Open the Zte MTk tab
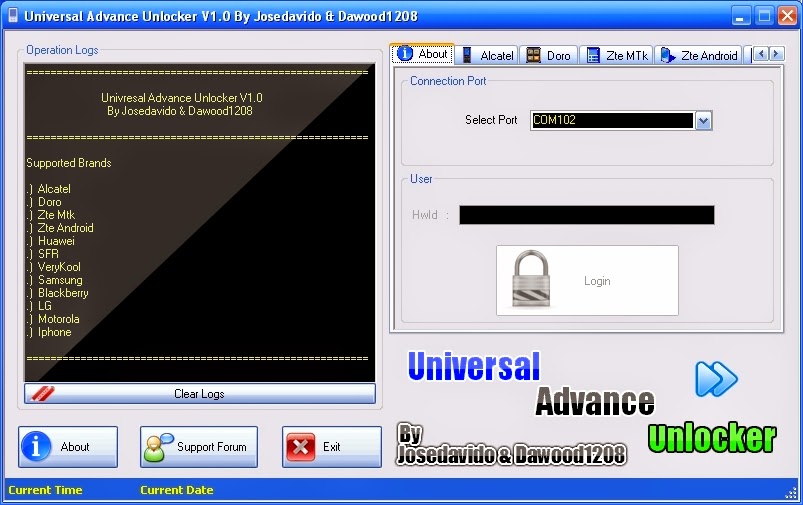Screen dimensions: 803x505 [617, 55]
